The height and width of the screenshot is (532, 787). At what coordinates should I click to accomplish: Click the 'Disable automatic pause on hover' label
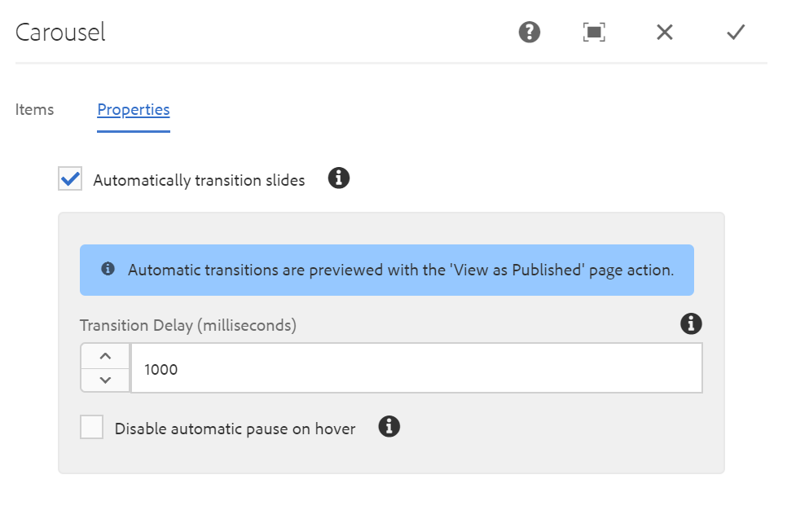point(235,429)
